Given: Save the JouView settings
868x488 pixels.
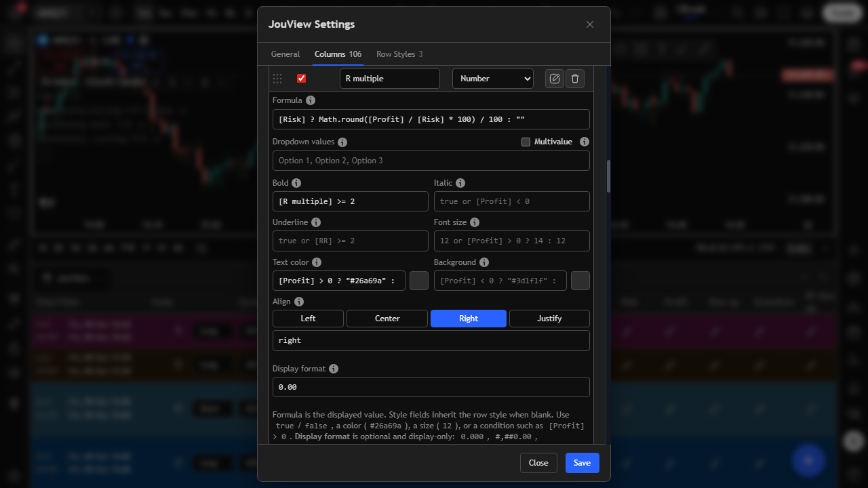Looking at the screenshot, I should 583,463.
